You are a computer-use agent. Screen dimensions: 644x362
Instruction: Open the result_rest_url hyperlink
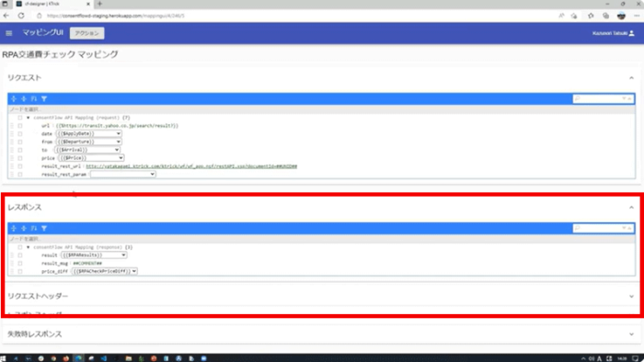click(191, 166)
